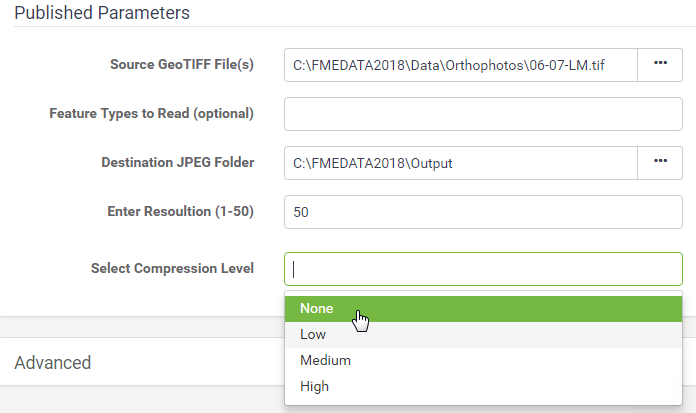Expand the Advanced section
Screen dimensions: 696x413
click(x=53, y=363)
